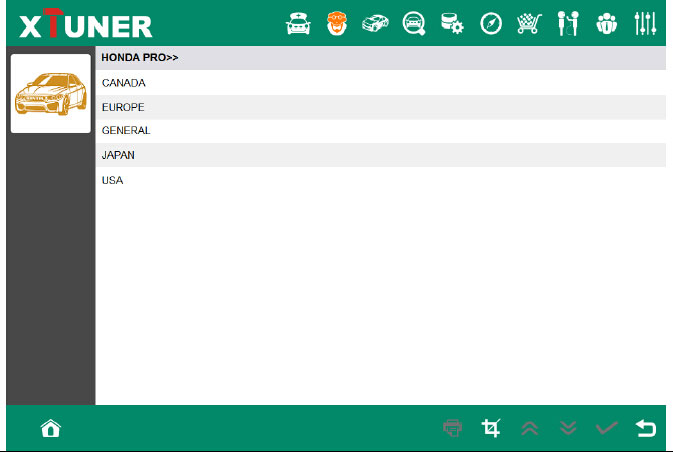Select GENERAL from the region list

381,131
